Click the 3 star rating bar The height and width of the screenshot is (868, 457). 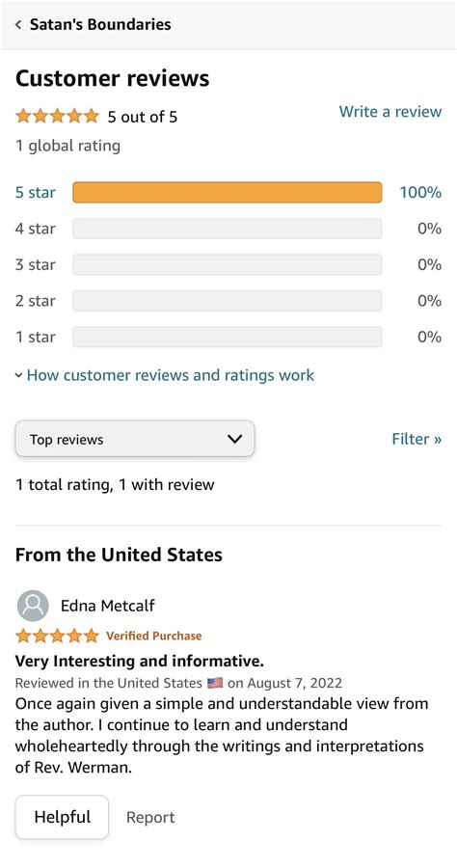pos(228,264)
